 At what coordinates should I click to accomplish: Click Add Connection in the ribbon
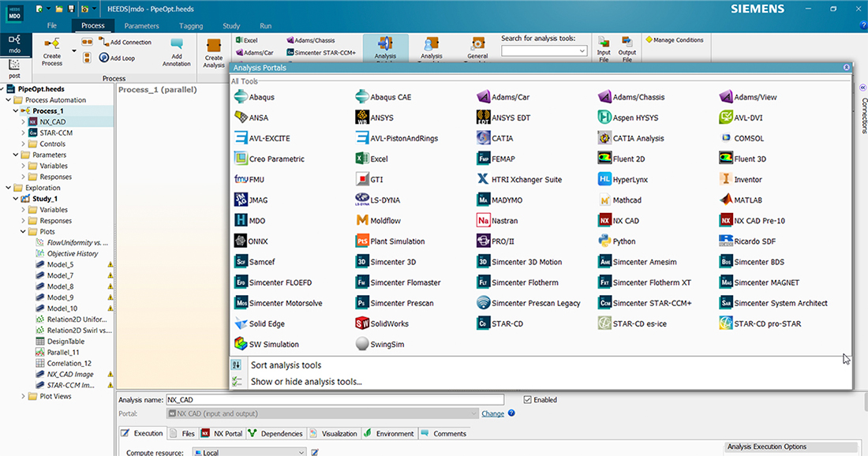point(125,42)
